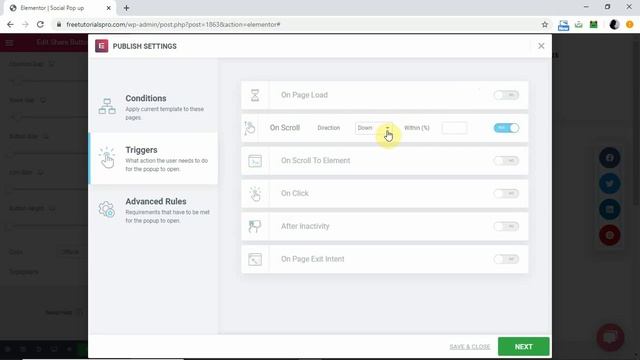Click the On Scroll To Element icon

pos(255,161)
